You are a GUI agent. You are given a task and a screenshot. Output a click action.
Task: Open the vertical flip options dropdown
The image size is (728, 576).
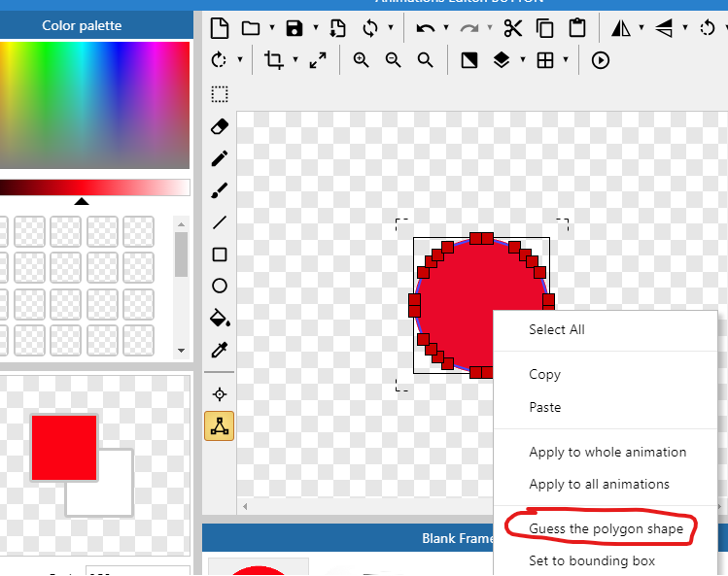(685, 28)
